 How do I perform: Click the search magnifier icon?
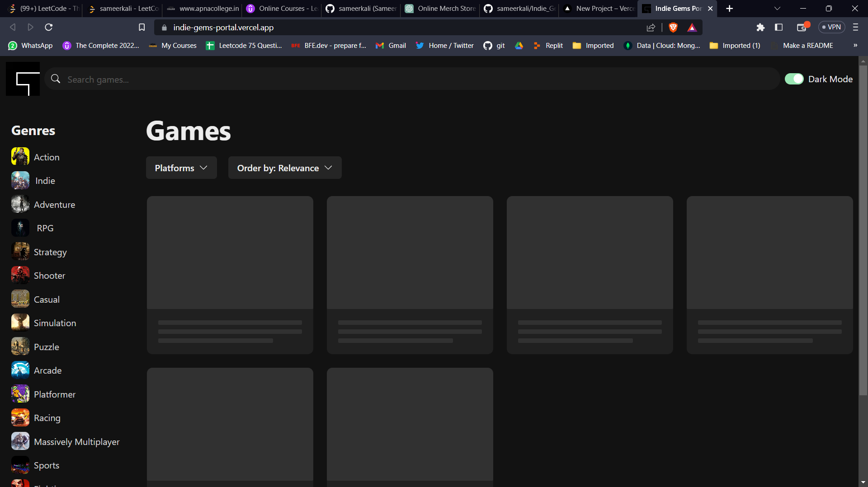56,79
